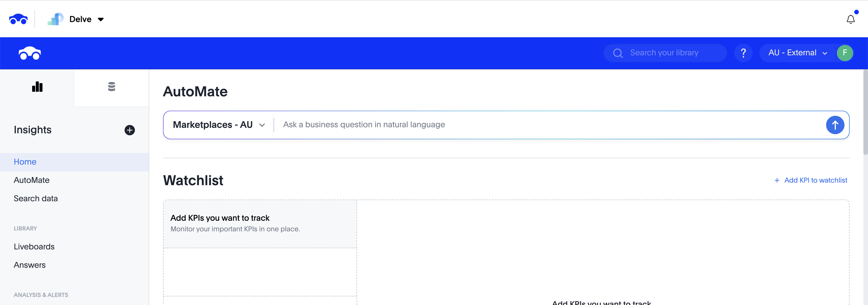Select Home in the sidebar
Viewport: 868px width, 305px height.
pyautogui.click(x=74, y=162)
